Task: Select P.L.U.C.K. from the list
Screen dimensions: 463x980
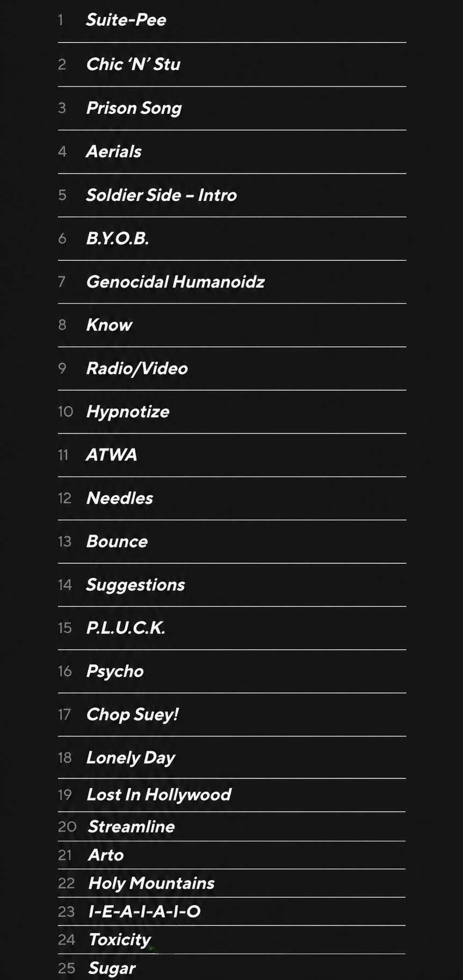Action: pyautogui.click(x=231, y=628)
